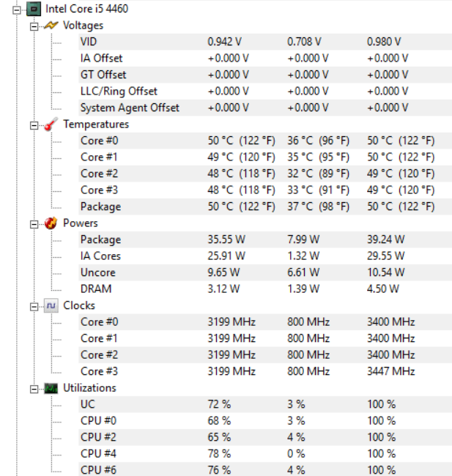This screenshot has width=452, height=476.
Task: Select the System Agent Offset row
Action: (130, 108)
